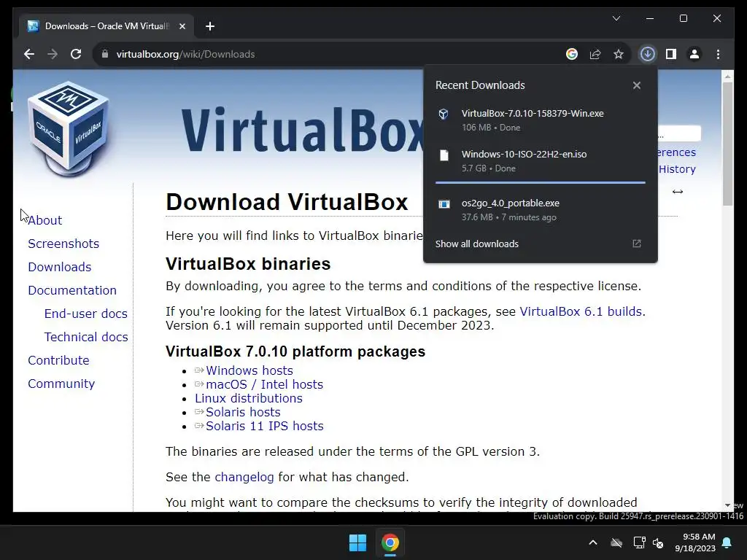Open the Windows Start menu
Screen dimensions: 747x560
tap(357, 542)
